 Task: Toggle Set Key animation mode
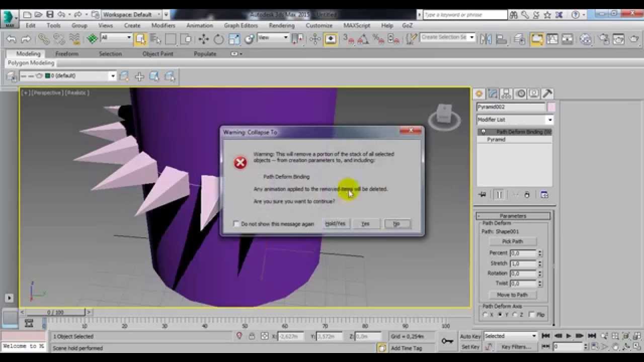pos(470,347)
